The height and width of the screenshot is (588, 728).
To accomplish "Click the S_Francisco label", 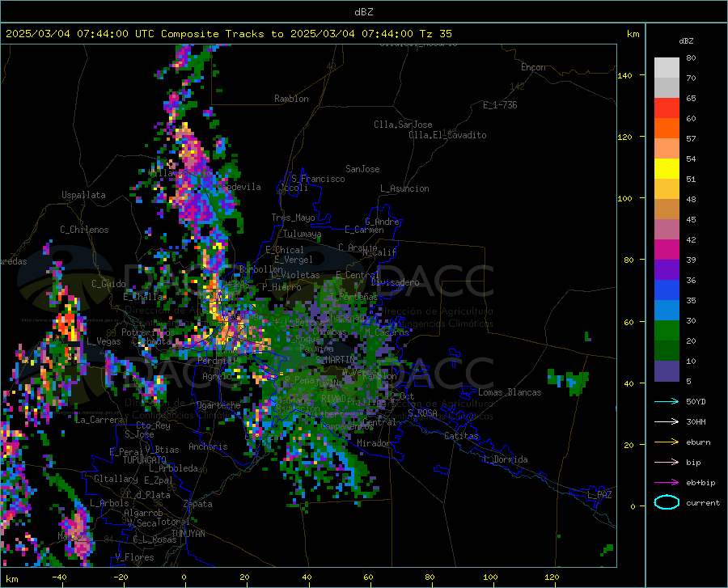I will (318, 179).
